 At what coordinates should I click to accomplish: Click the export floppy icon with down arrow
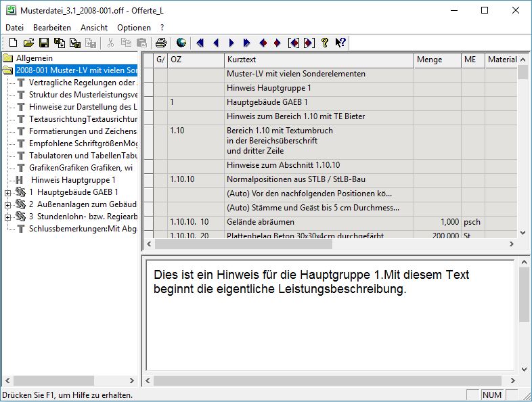[x=60, y=43]
